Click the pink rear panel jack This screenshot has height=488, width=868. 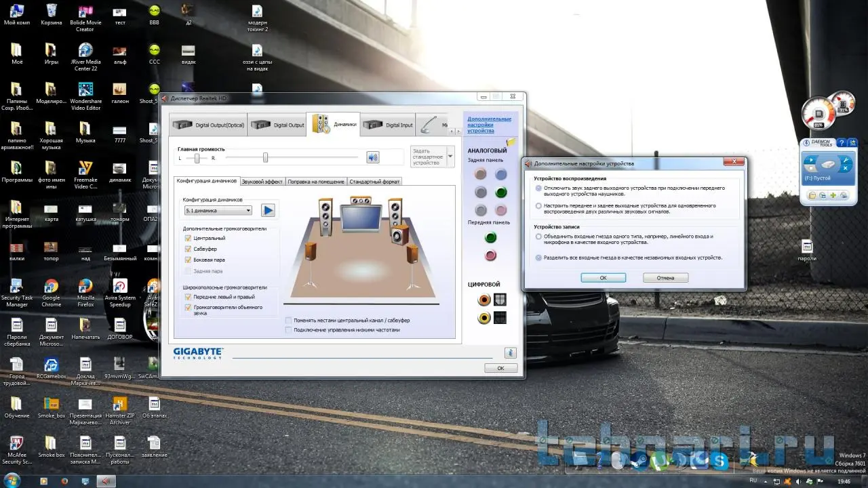(501, 210)
